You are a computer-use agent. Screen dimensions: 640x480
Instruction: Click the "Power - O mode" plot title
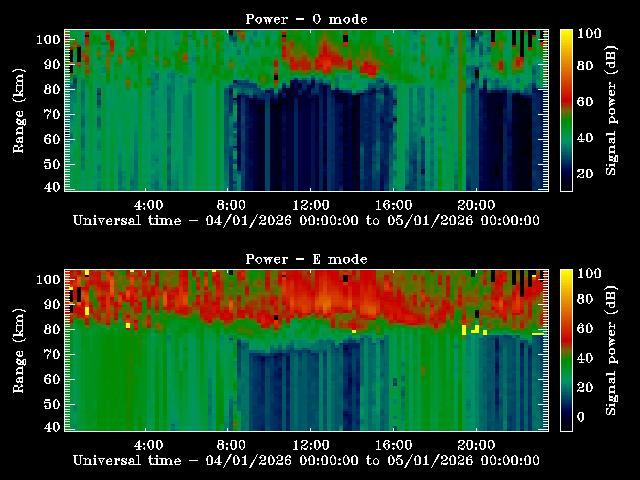(306, 19)
